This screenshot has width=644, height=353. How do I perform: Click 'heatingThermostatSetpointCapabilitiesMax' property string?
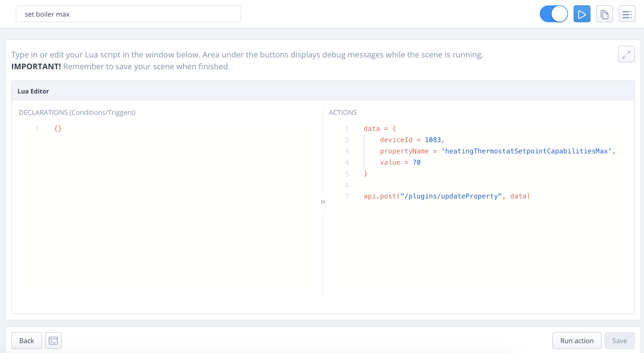pyautogui.click(x=526, y=151)
